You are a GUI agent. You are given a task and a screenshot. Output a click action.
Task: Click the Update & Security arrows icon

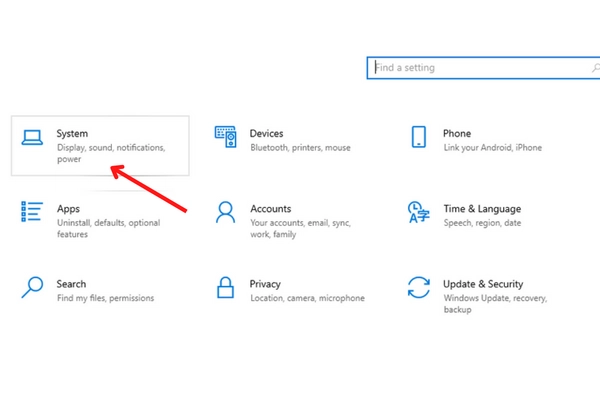click(x=418, y=288)
